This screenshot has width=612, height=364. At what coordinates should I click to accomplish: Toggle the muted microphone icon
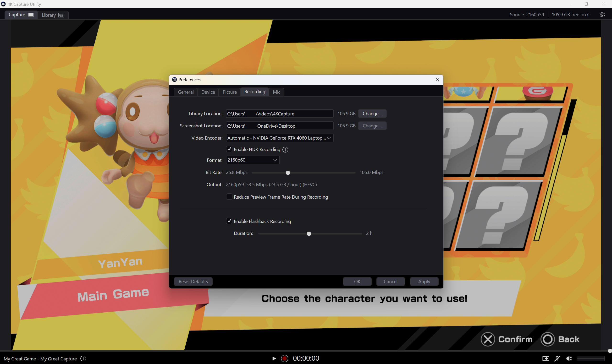click(557, 358)
